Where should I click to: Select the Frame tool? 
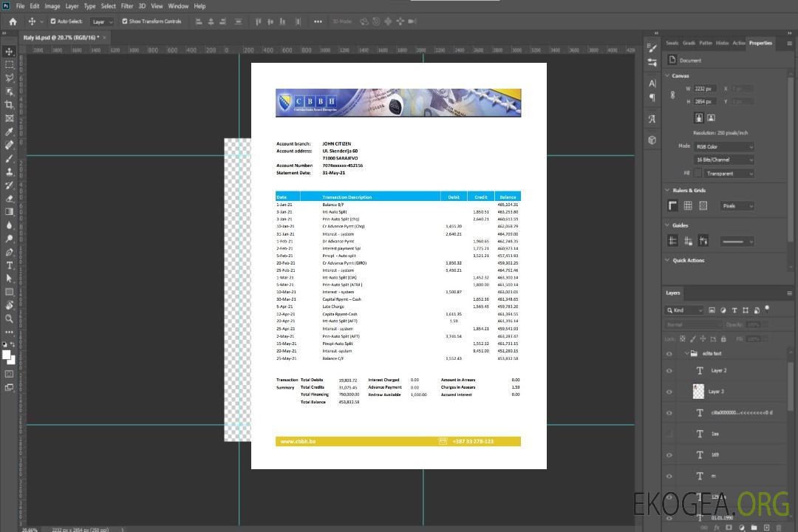click(x=9, y=118)
